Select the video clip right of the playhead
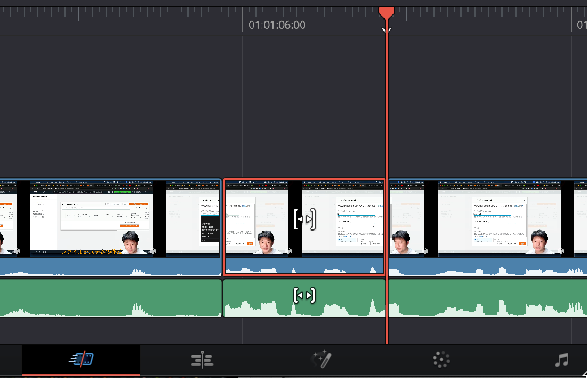Viewport: 587px width, 378px height. tap(488, 227)
